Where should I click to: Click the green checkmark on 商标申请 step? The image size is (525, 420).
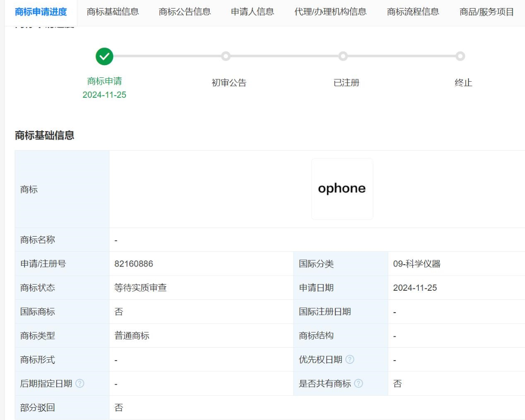point(104,57)
